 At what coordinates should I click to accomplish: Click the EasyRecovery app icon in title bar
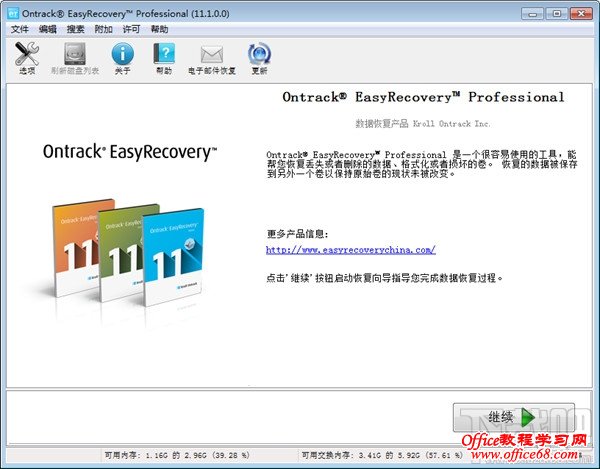(13, 13)
